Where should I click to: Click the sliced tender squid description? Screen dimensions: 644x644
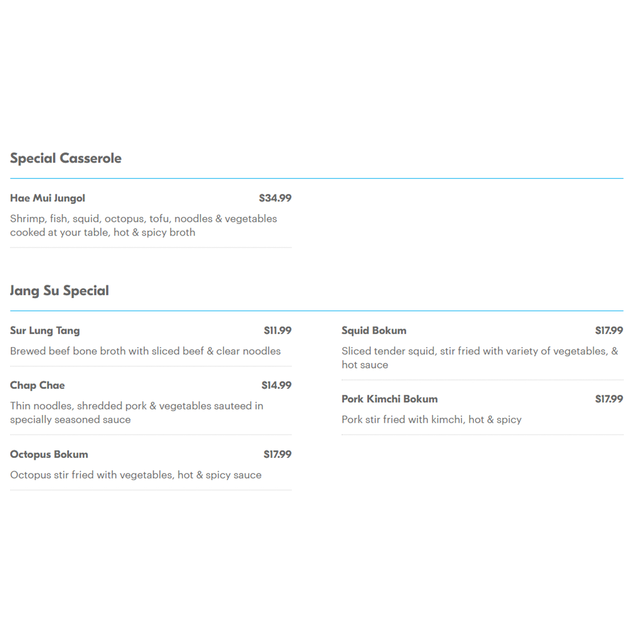(x=479, y=358)
